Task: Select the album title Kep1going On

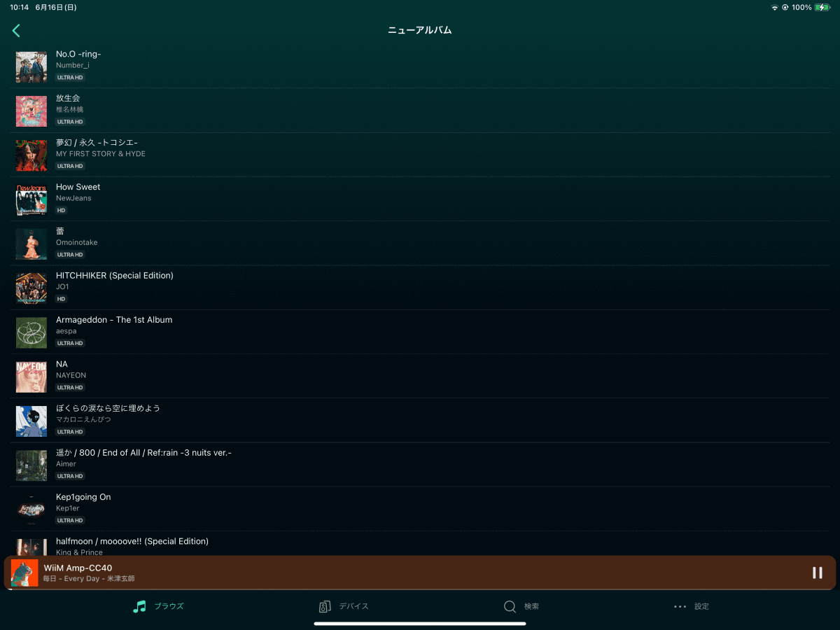Action: [x=83, y=497]
